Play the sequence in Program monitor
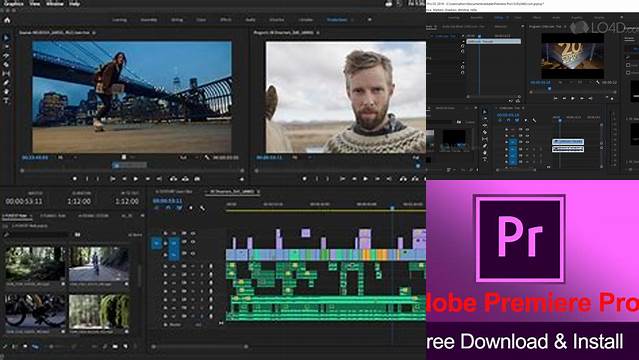Image resolution: width=639 pixels, height=360 pixels. pyautogui.click(x=366, y=179)
